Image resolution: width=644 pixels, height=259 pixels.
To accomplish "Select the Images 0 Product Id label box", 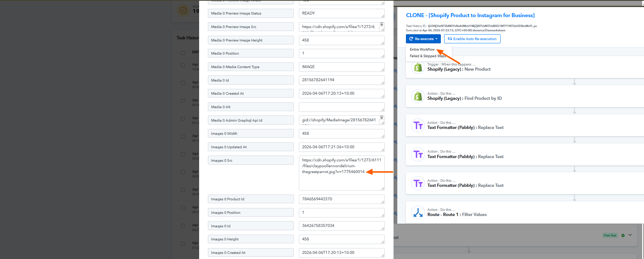I will coord(250,199).
